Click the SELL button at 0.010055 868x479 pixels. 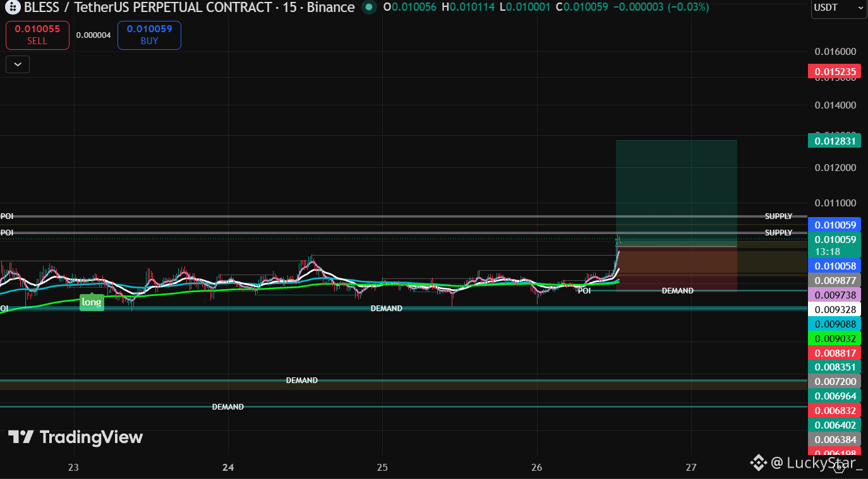tap(37, 35)
